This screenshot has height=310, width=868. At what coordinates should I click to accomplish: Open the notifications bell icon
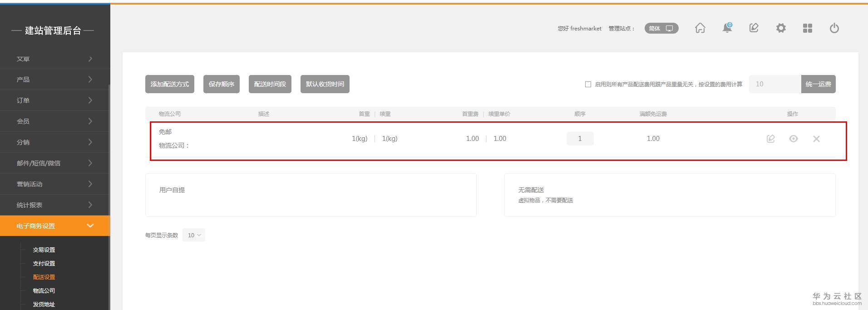(727, 28)
